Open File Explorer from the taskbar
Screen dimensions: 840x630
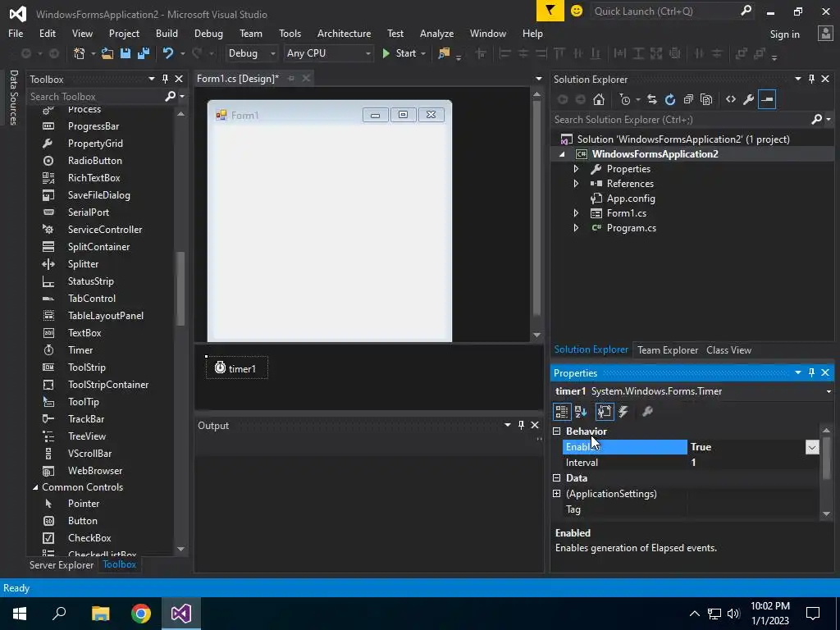click(x=101, y=614)
